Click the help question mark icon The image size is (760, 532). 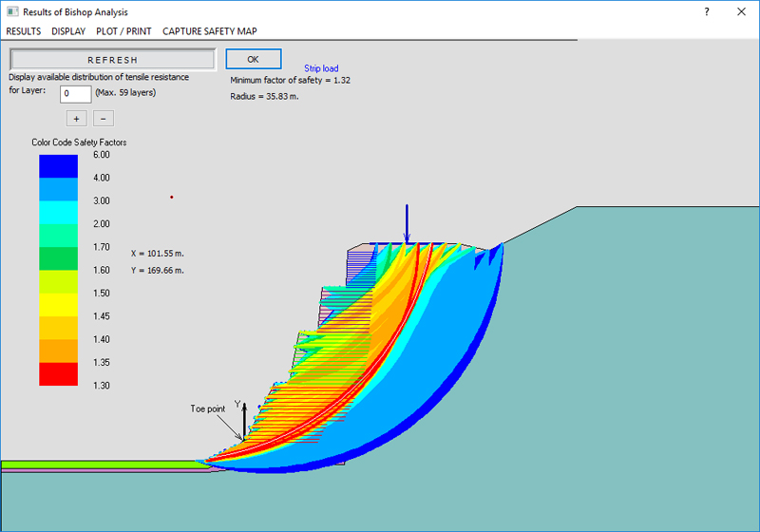click(x=707, y=11)
